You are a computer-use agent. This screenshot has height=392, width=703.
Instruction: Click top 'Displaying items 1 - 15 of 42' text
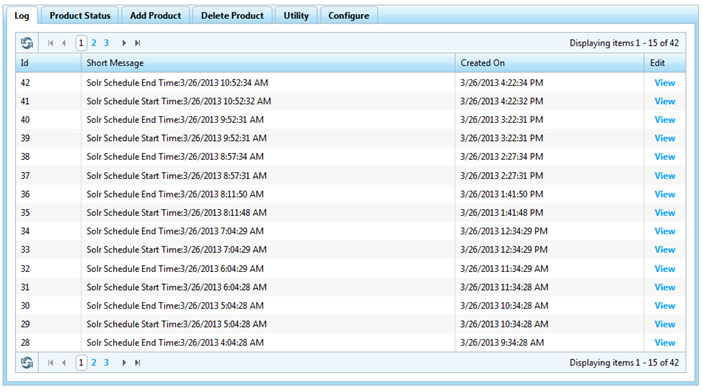624,43
